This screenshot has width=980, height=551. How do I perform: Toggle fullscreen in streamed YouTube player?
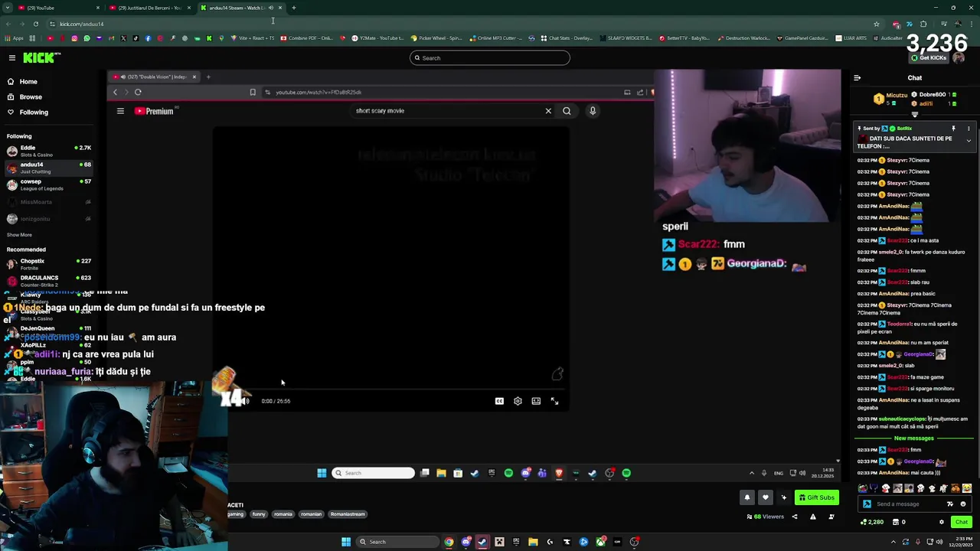(x=554, y=401)
